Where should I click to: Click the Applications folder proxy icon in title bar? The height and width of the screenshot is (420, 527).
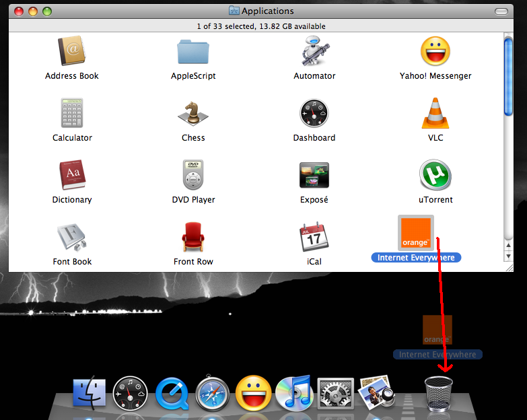point(234,11)
